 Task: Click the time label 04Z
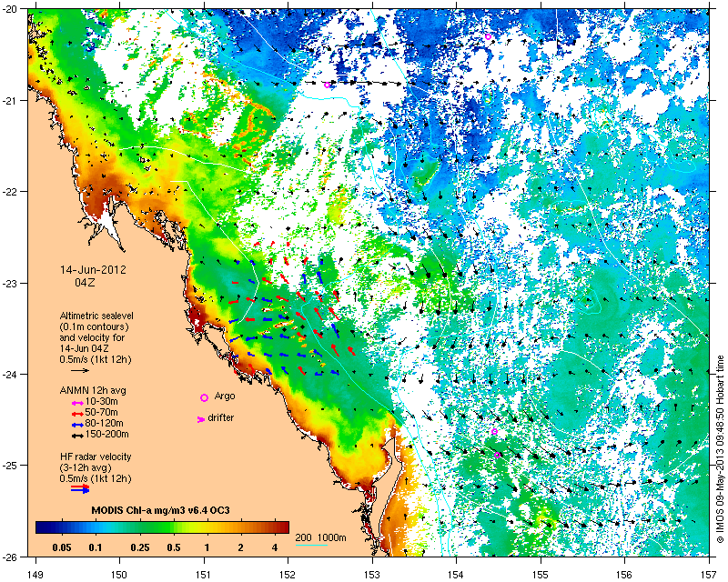point(85,282)
